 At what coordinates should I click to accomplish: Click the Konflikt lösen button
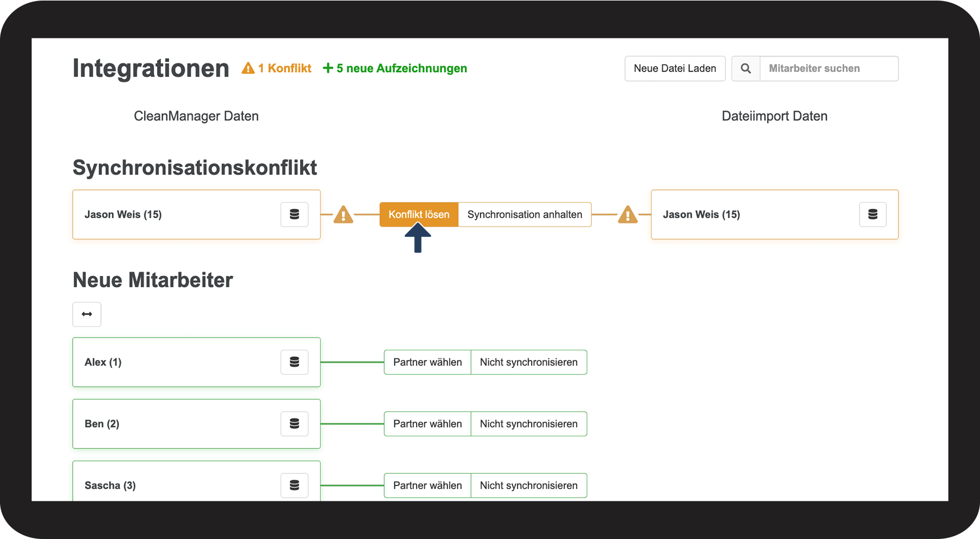point(419,214)
